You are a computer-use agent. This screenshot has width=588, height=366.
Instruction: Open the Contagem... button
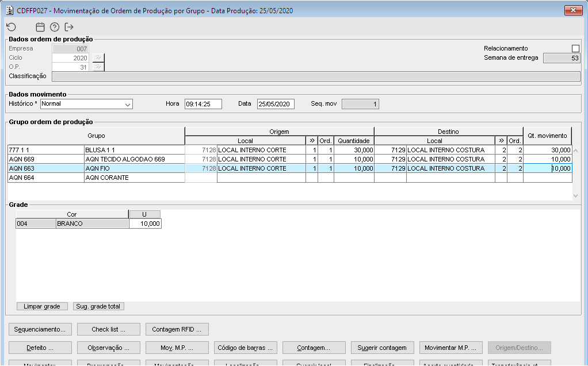click(314, 348)
